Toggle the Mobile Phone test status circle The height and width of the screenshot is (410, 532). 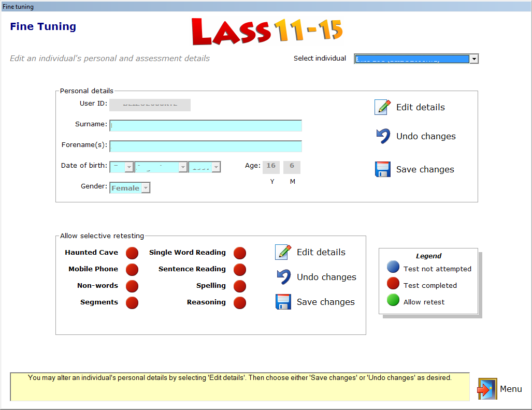pyautogui.click(x=132, y=269)
